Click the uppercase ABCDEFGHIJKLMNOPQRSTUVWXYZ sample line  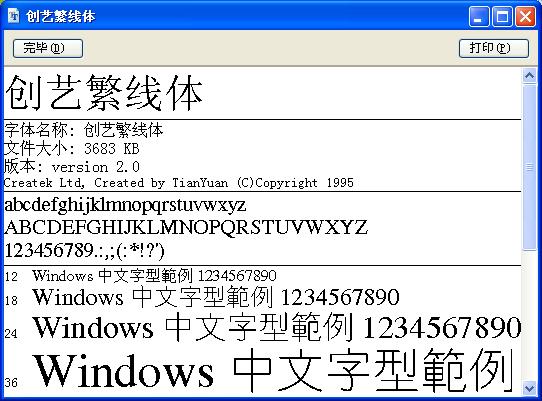tap(186, 227)
